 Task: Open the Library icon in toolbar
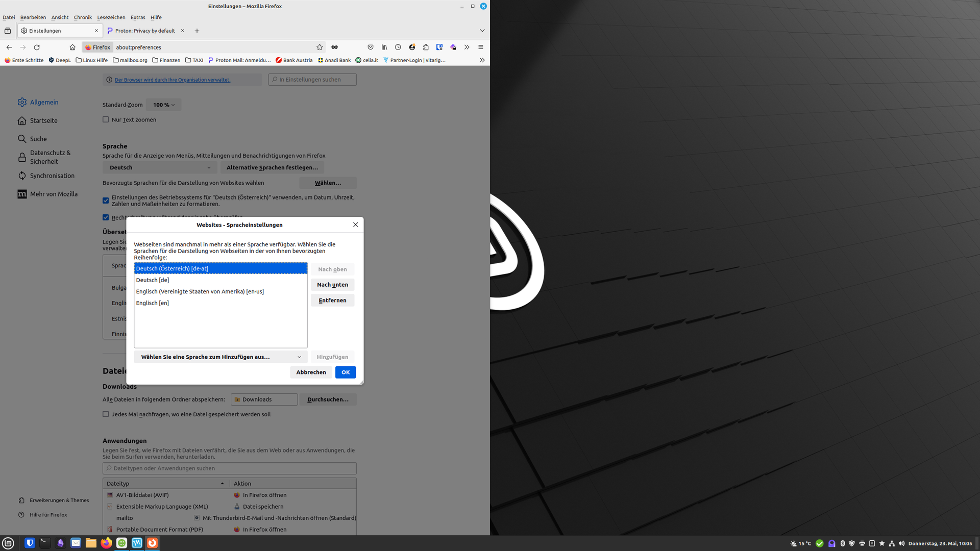tap(384, 47)
